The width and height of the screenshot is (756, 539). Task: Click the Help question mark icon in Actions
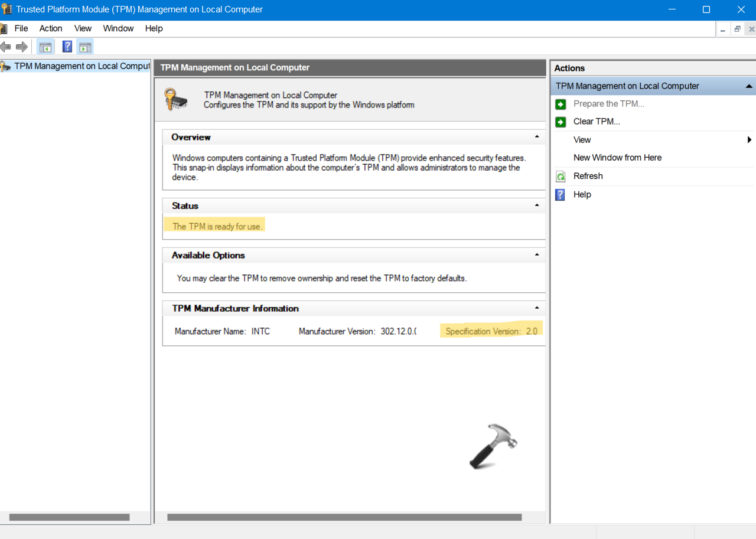click(561, 195)
